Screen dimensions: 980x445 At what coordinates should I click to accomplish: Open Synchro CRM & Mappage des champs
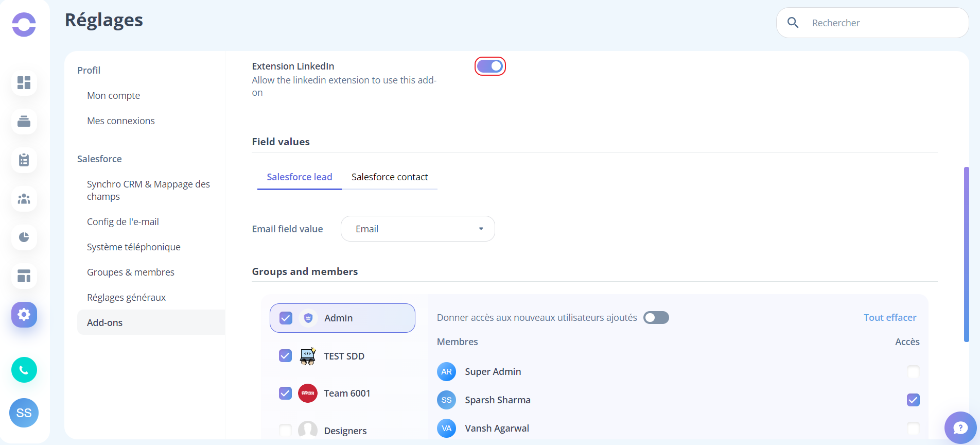[148, 190]
